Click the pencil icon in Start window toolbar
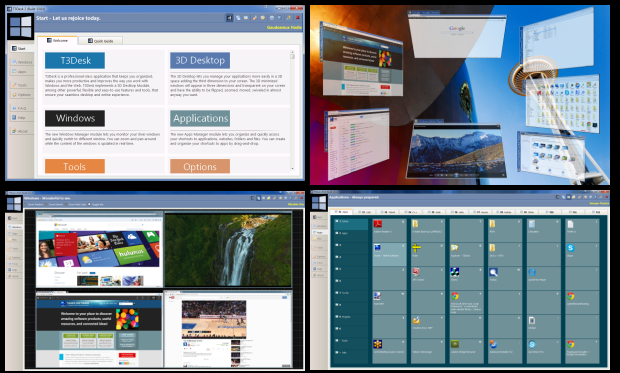Image resolution: width=620 pixels, height=373 pixels. (255, 18)
